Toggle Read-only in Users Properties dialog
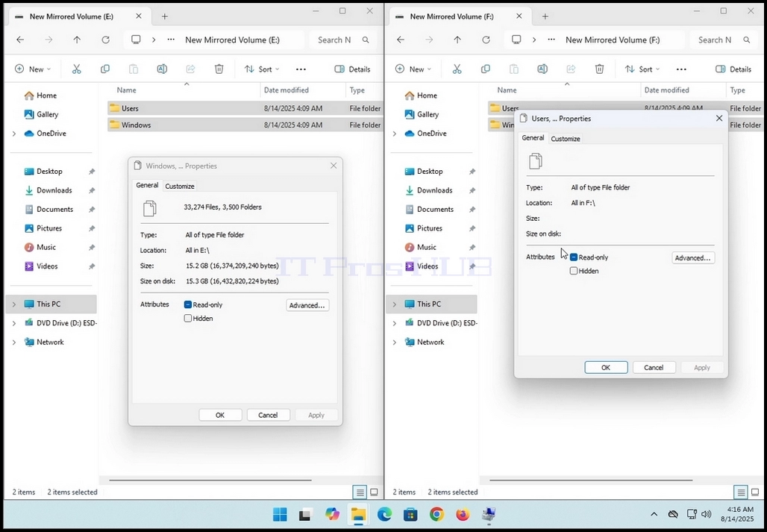The height and width of the screenshot is (532, 767). (x=574, y=257)
